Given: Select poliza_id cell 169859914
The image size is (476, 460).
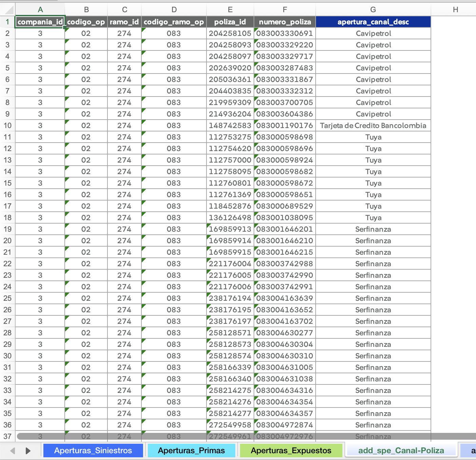Looking at the screenshot, I should coord(230,241).
